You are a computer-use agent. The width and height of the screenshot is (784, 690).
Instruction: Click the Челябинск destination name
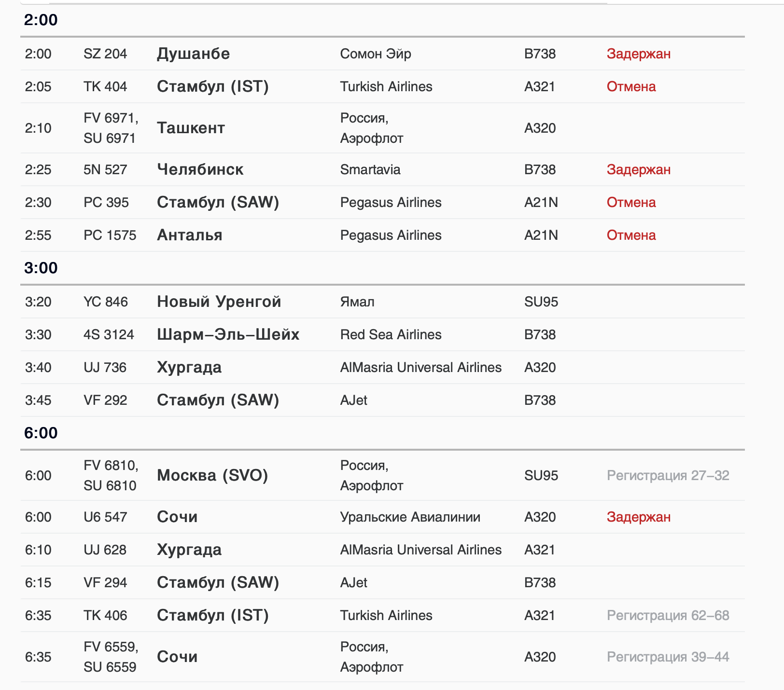click(200, 169)
